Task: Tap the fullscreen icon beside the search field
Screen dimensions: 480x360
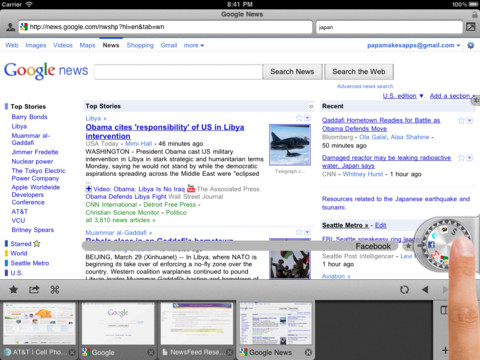Action: pos(471,27)
